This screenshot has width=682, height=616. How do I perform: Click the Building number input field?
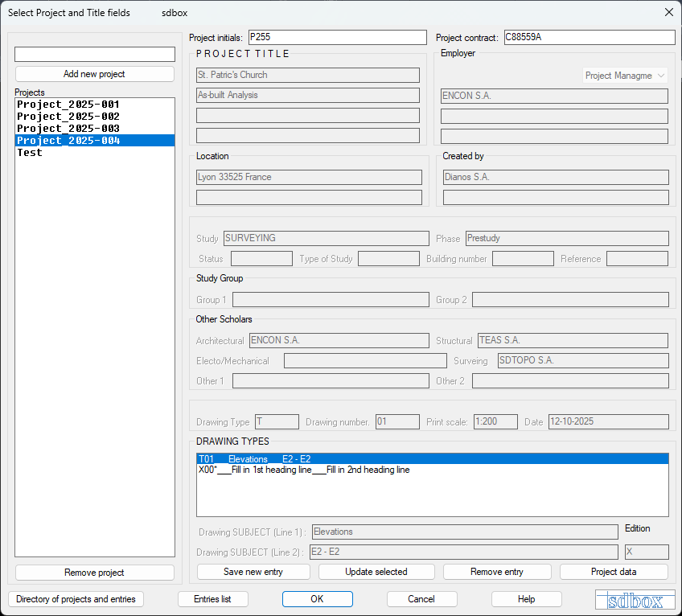tap(523, 258)
